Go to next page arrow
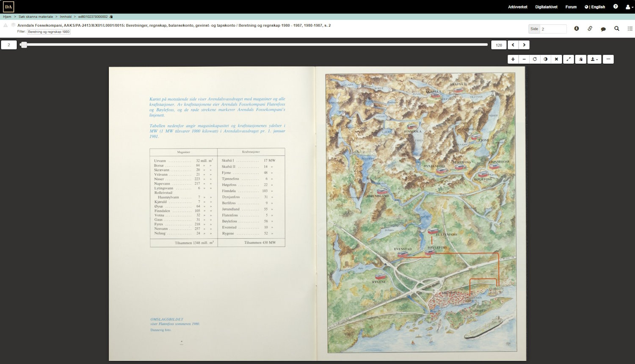The width and height of the screenshot is (635, 364). [524, 45]
